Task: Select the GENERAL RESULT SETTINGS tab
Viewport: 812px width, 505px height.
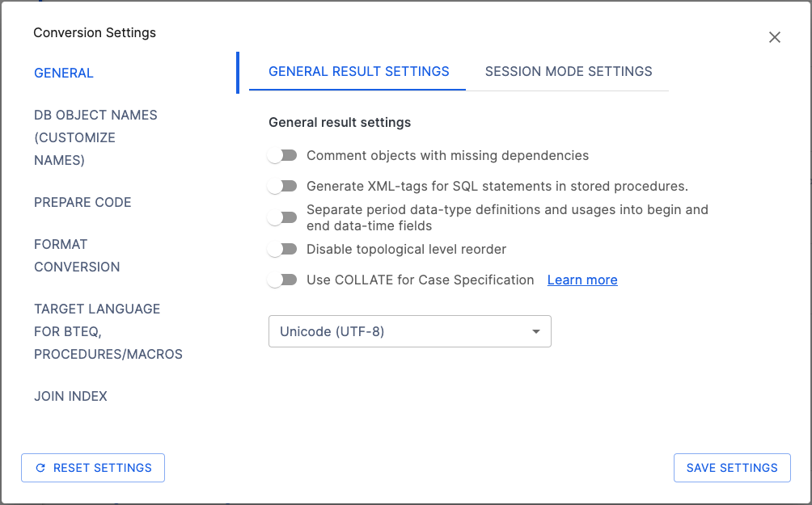Action: [358, 71]
